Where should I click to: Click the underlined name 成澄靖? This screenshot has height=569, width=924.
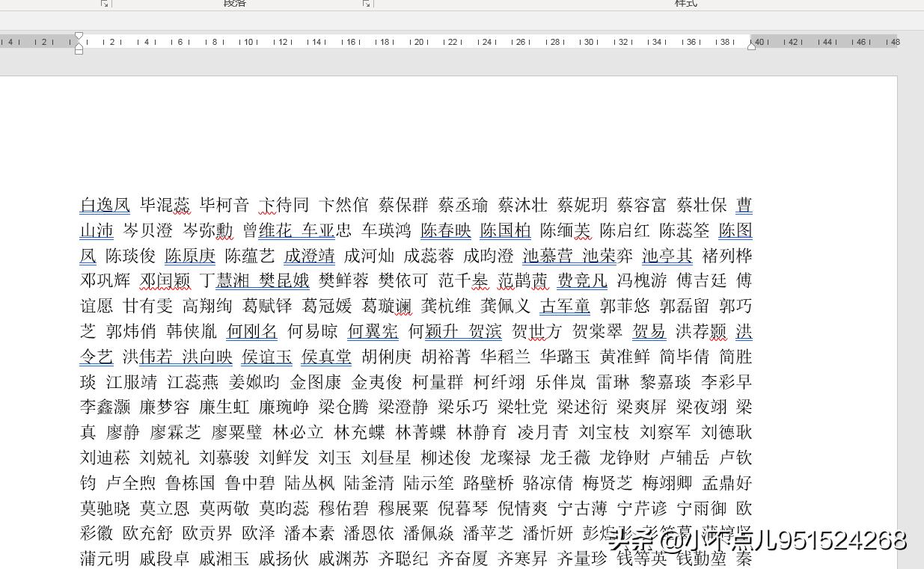pos(309,256)
